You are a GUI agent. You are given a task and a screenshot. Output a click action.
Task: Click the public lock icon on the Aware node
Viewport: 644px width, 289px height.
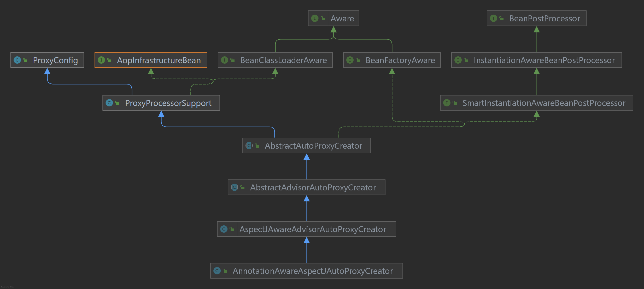323,18
